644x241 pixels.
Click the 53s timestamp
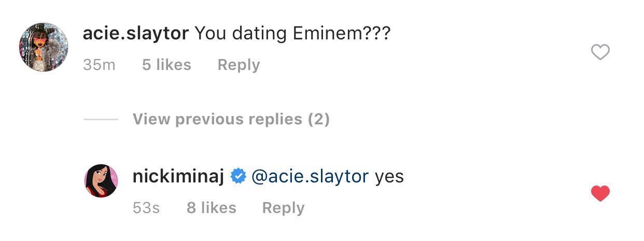coord(146,208)
